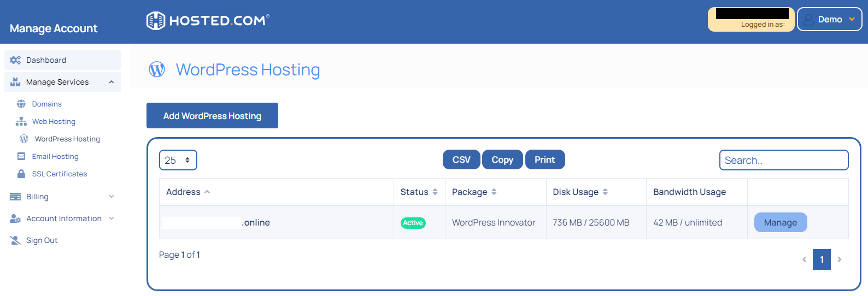Open the Demo account dropdown
The height and width of the screenshot is (296, 868).
point(830,19)
